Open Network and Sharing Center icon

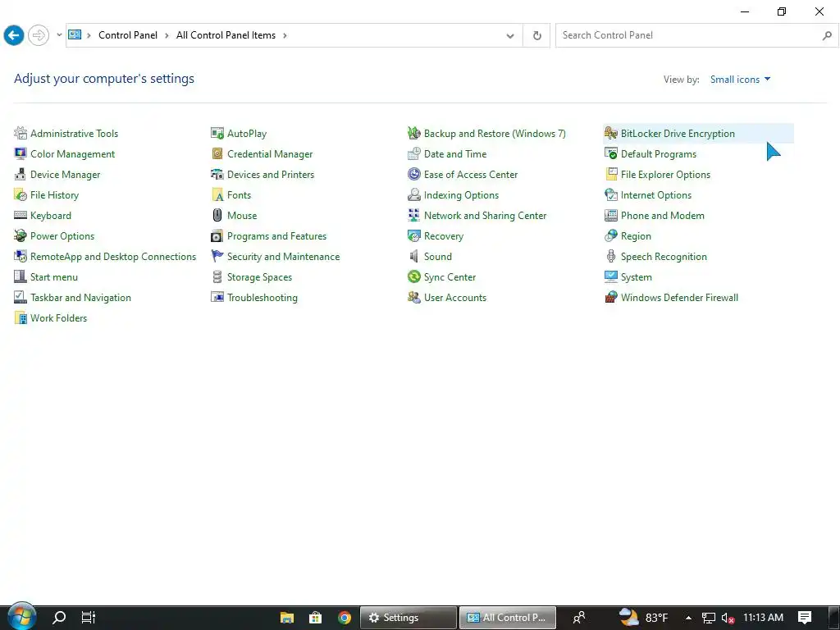tap(413, 216)
